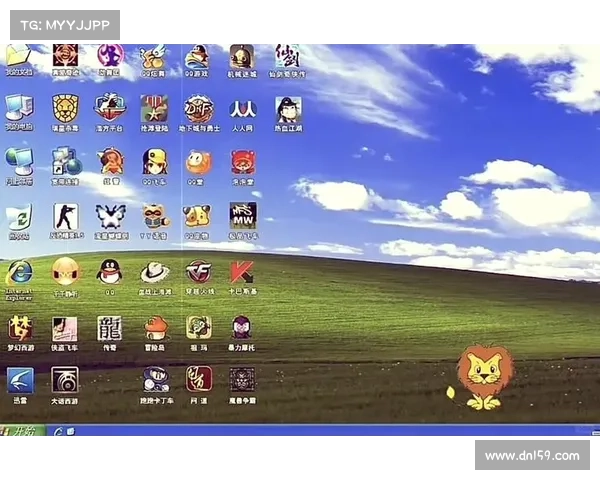The height and width of the screenshot is (480, 600).
Task: Open the Renren (人人网) icon
Action: [242, 108]
